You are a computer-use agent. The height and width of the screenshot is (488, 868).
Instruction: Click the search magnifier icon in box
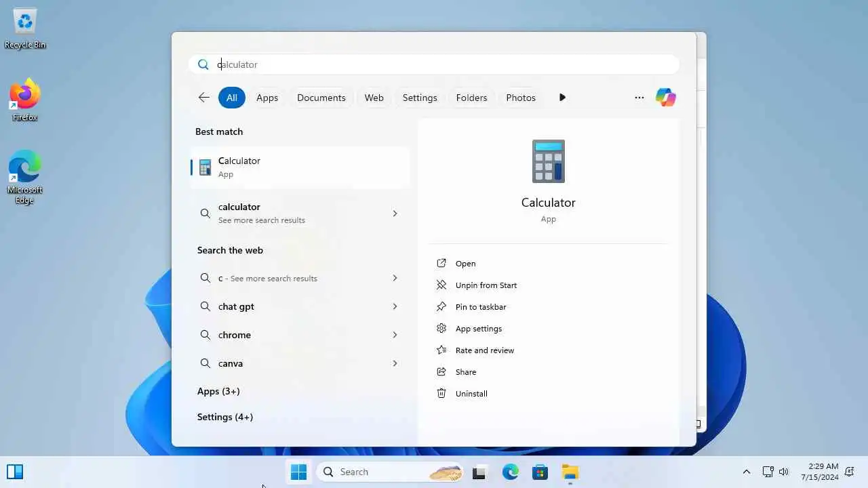coord(203,64)
